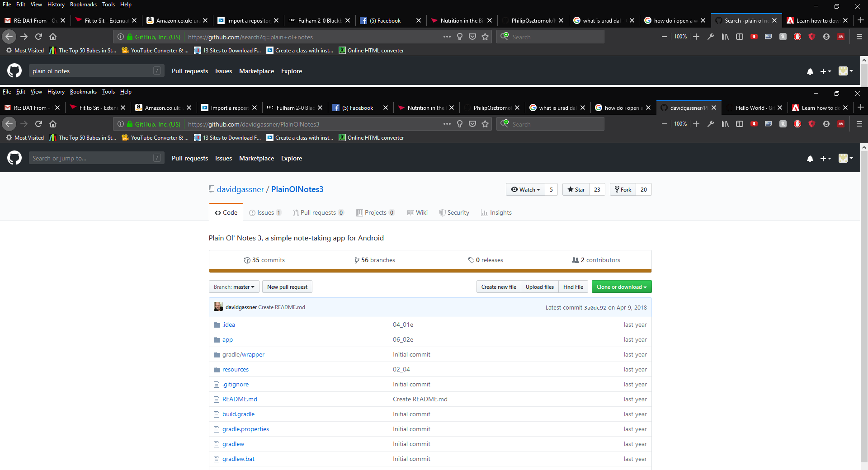Open the Library icon in lower window toolbar

pos(725,124)
